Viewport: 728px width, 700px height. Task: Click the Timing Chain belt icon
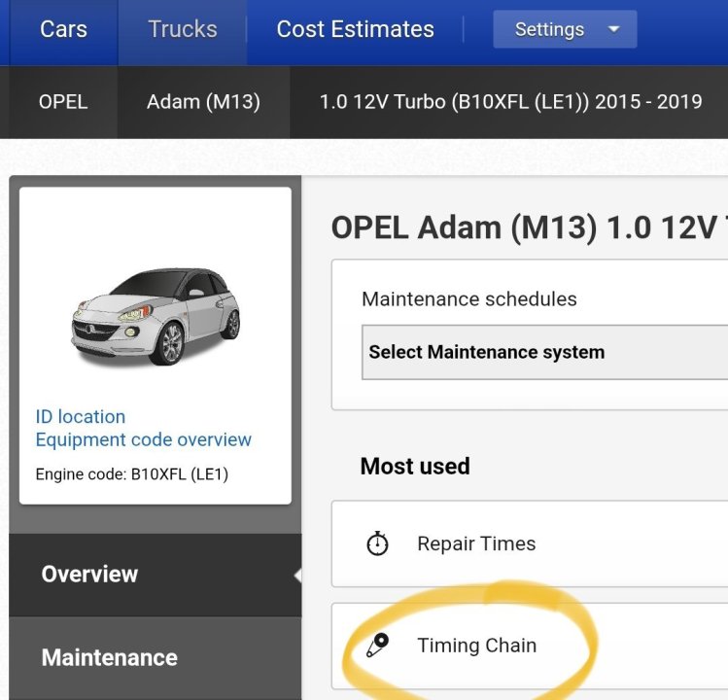point(377,646)
